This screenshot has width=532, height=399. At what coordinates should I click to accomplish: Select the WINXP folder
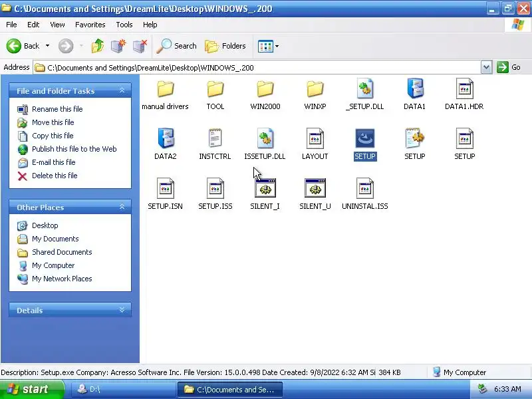[315, 95]
